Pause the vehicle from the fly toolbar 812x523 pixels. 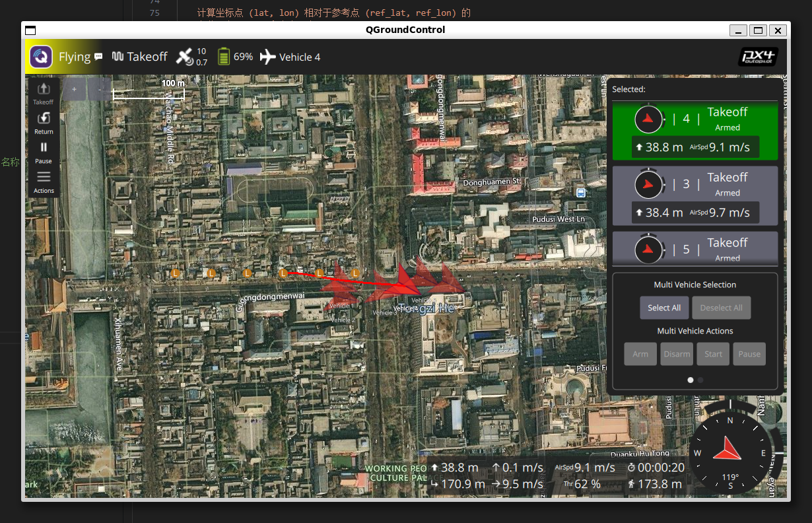44,152
